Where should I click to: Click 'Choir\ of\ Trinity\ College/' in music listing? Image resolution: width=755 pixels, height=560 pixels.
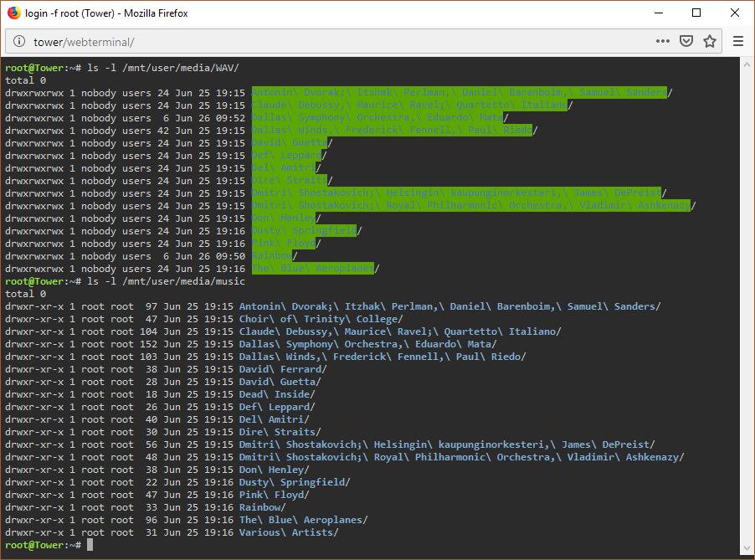[x=321, y=319]
